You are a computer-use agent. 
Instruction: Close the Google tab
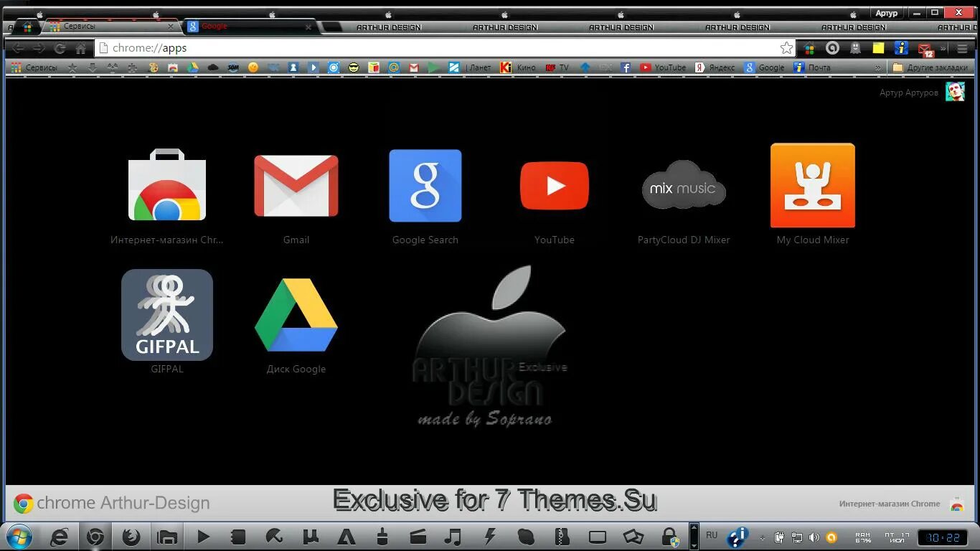coord(308,27)
